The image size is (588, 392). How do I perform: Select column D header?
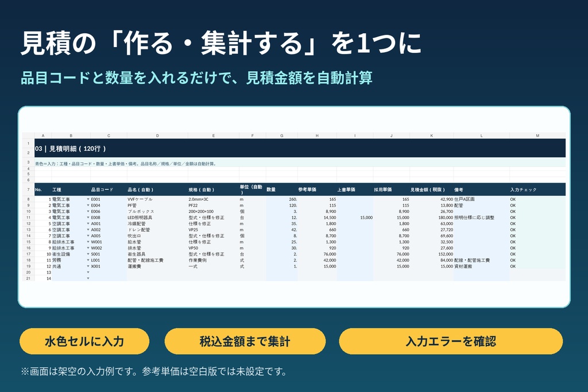tap(157, 135)
